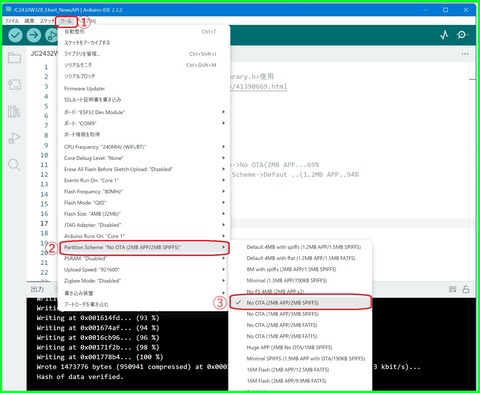Select Minimal (1.3MB APP/700KB SPIFFS) option
Viewport: 480px width, 393px height.
pyautogui.click(x=300, y=280)
